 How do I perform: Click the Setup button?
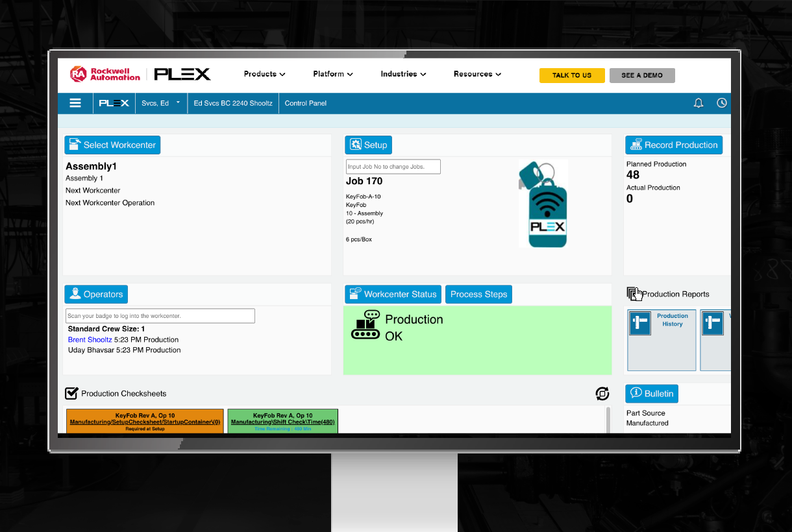369,145
